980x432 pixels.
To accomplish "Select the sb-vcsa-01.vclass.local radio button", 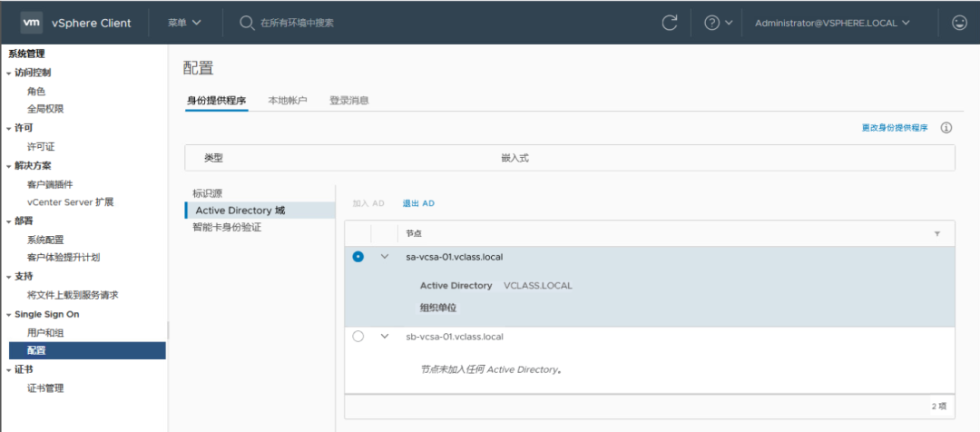I will tap(358, 337).
